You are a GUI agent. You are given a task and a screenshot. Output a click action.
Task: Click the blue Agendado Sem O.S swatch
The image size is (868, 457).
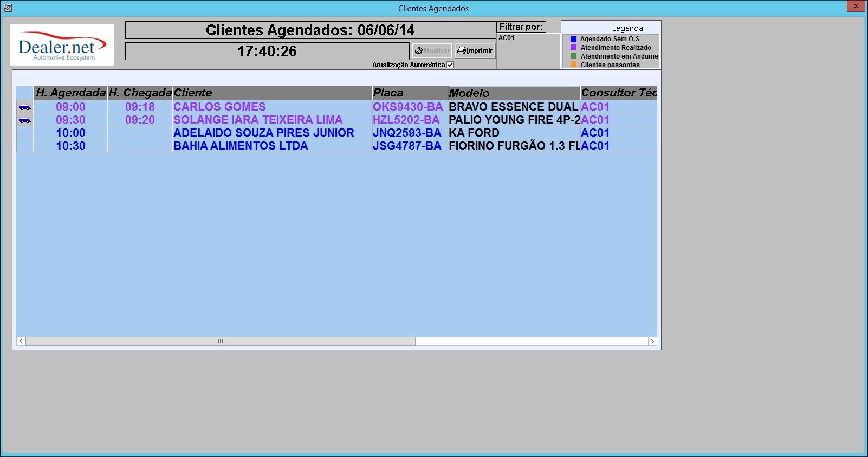coord(573,39)
